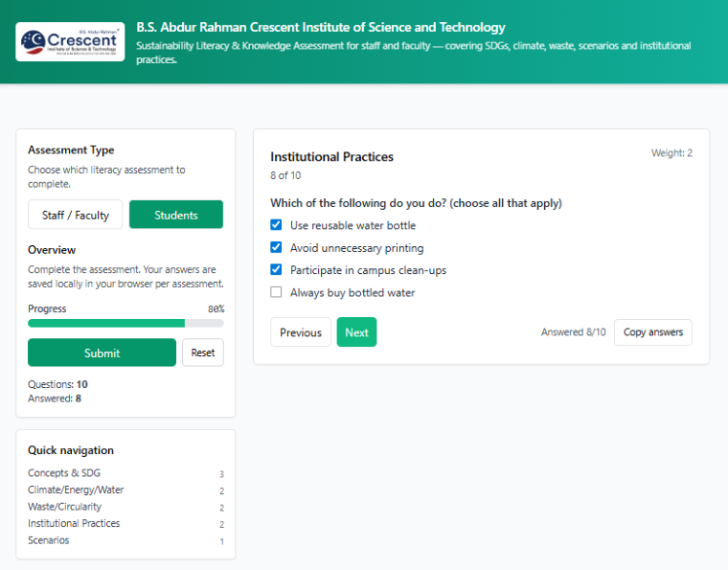Open the Waste/Circularity section
The image size is (728, 570).
coord(64,507)
